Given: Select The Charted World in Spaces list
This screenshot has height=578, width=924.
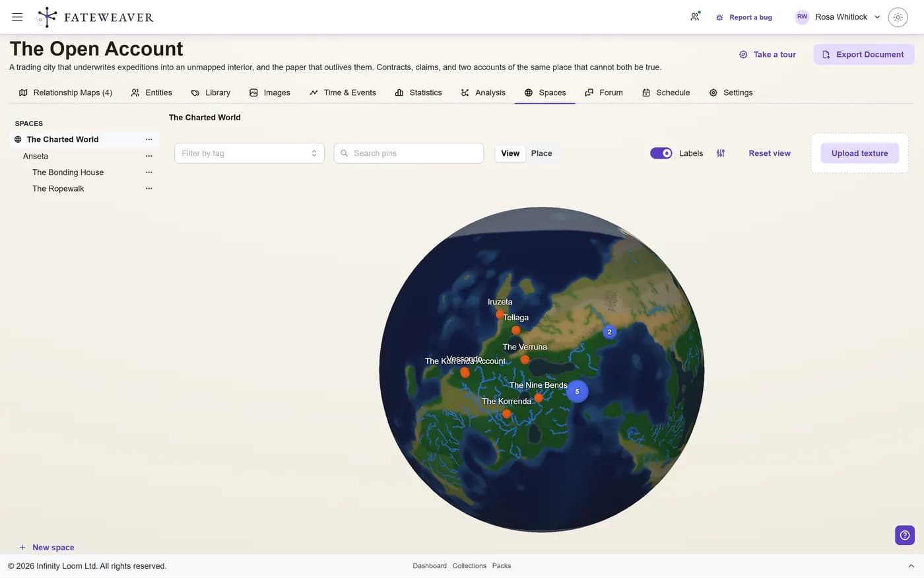Looking at the screenshot, I should (x=63, y=139).
